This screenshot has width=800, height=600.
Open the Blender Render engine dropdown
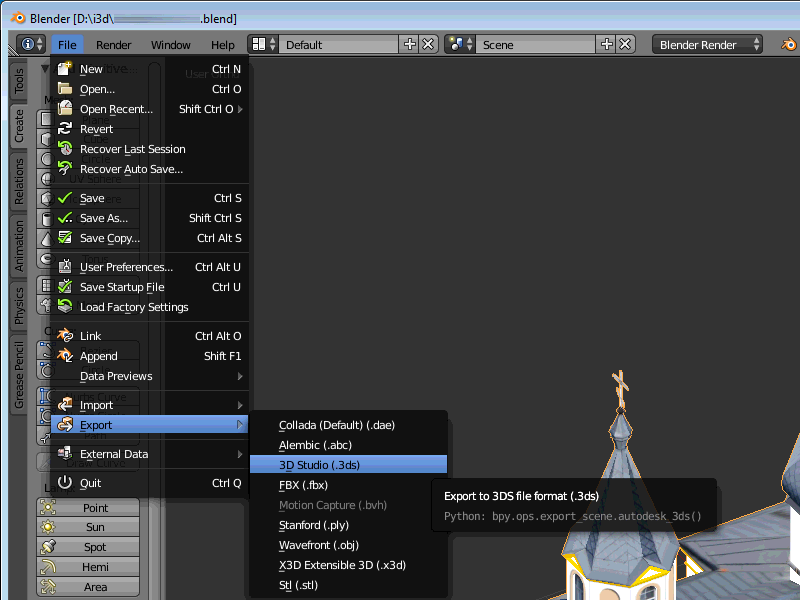pyautogui.click(x=707, y=45)
